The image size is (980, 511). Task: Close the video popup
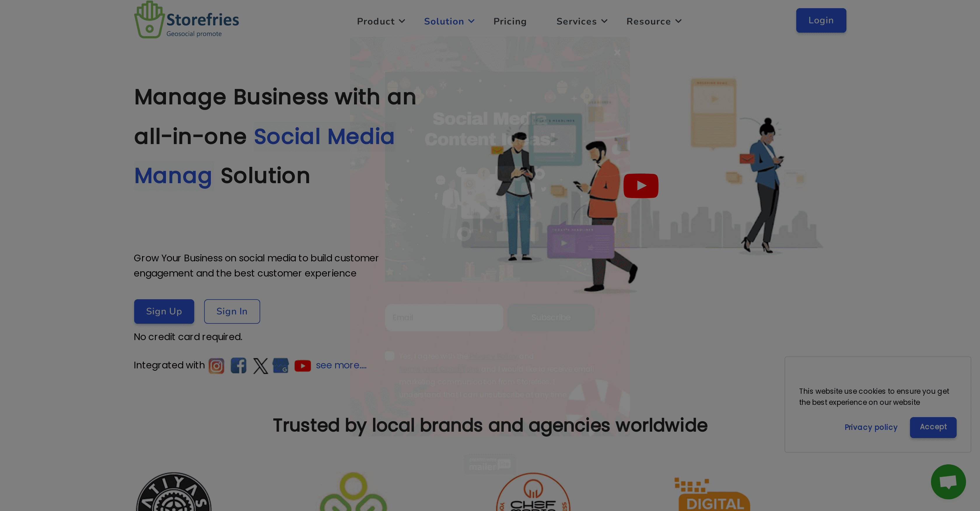coord(617,52)
